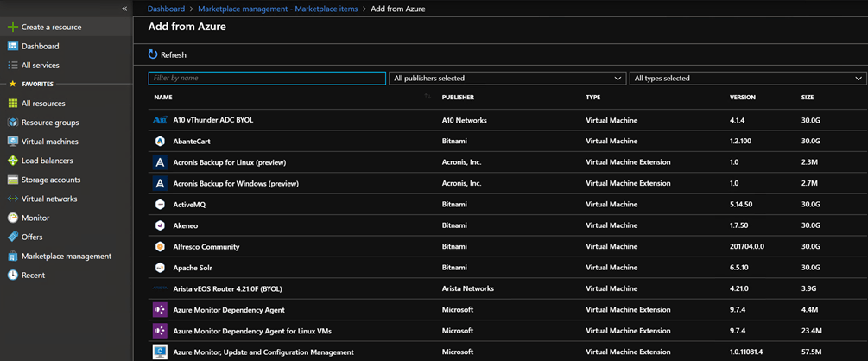Click version 5.14.50 cell
Image resolution: width=868 pixels, height=361 pixels.
(x=741, y=205)
